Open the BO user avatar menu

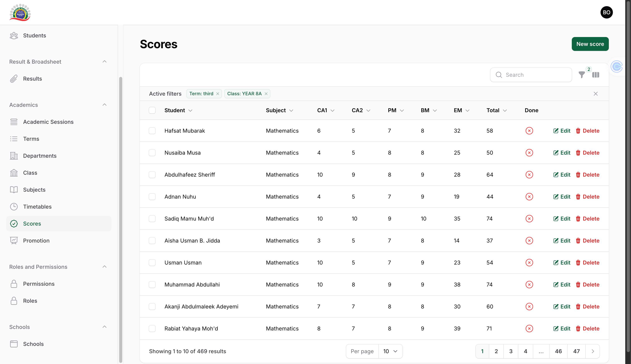(607, 12)
